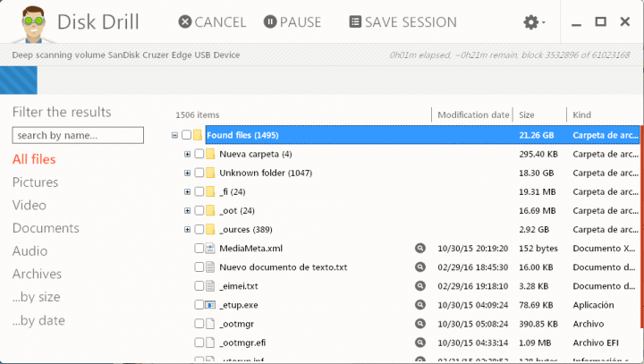644x364 pixels.
Task: Click the _ootmgr file icon
Action: 210,324
